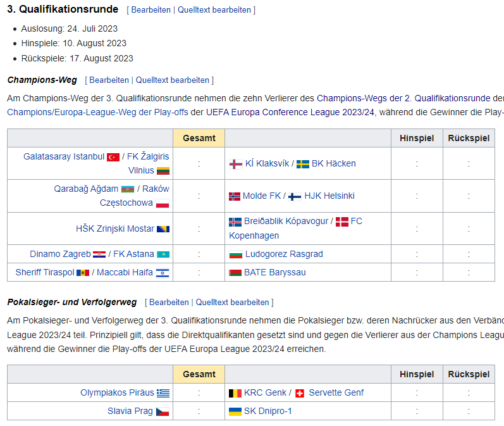This screenshot has width=504, height=426.
Task: Click the Turkish flag next to Galatasaray Istanbul
Action: 113,157
